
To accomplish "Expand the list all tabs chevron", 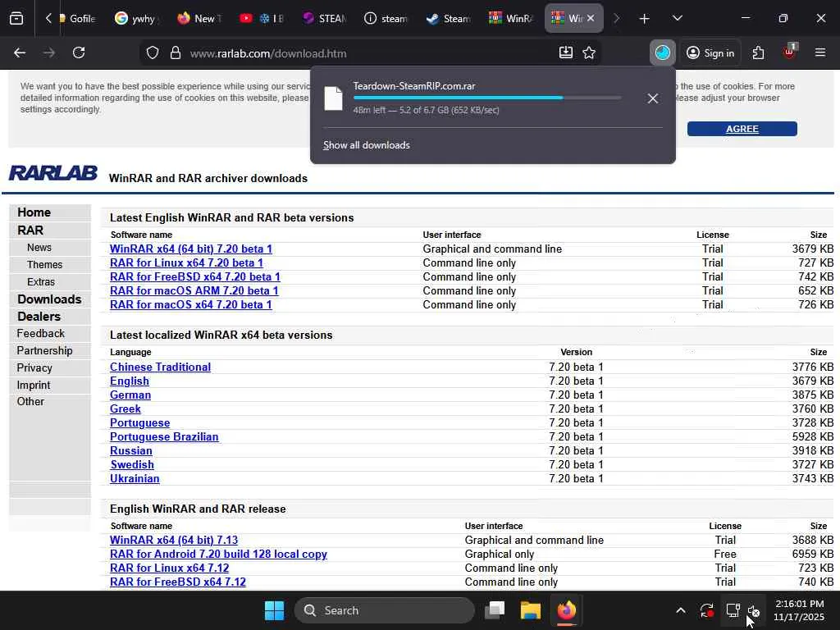I will (x=677, y=18).
